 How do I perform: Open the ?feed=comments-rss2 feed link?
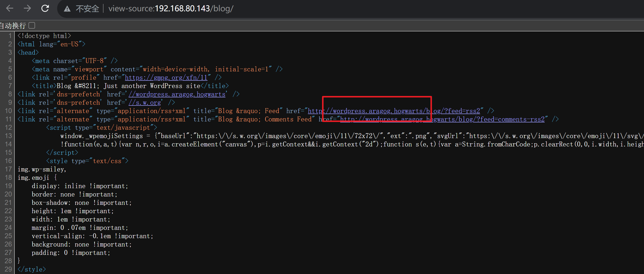coord(442,119)
